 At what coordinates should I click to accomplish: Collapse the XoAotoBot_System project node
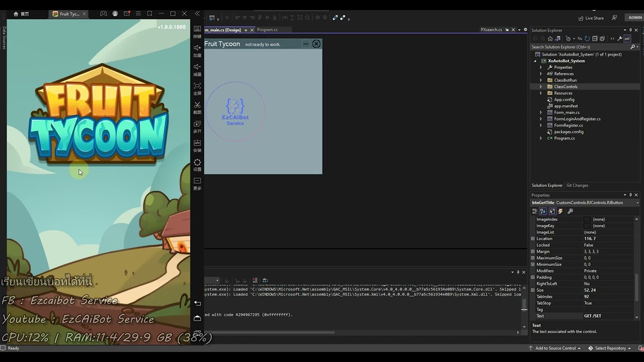pos(535,61)
